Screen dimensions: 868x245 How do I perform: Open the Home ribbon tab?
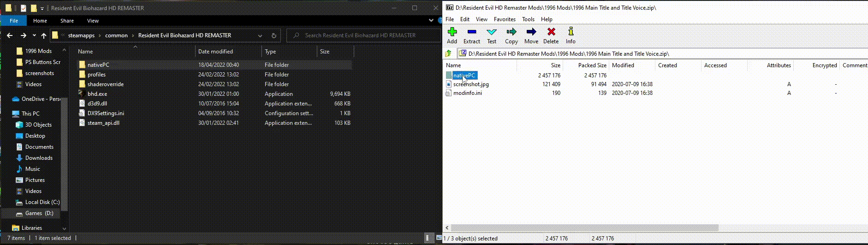click(40, 21)
